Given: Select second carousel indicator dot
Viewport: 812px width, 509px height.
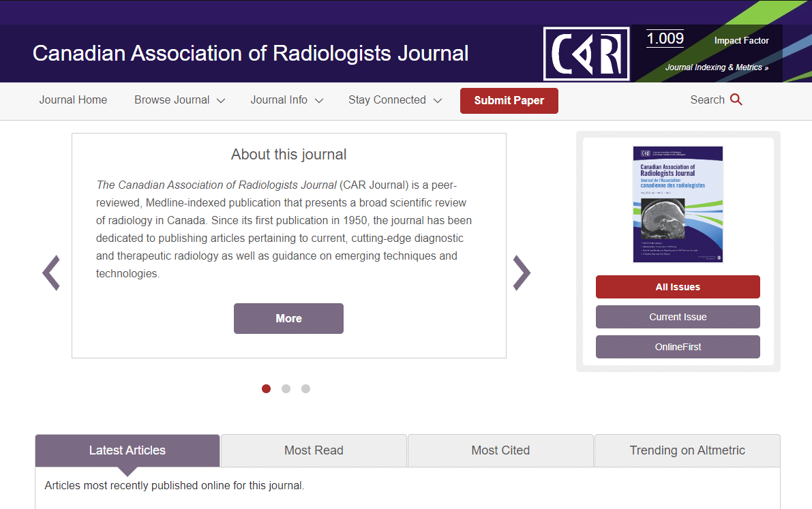Looking at the screenshot, I should 286,389.
